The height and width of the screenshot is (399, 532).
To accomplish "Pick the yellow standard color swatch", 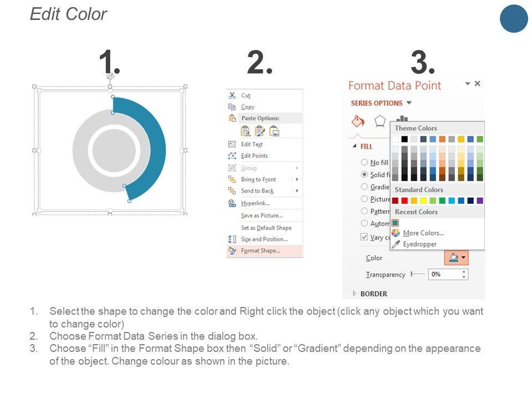I will pos(423,200).
